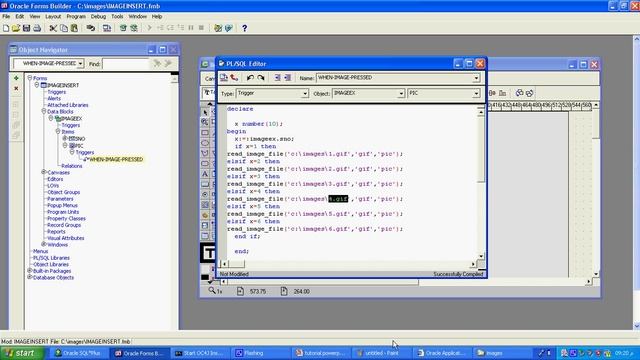Click the Layout Wizard toolbar icon
640x360 pixels.
click(229, 28)
